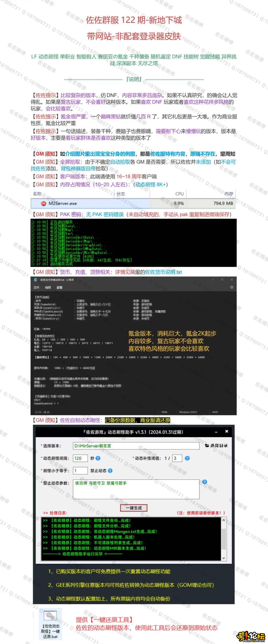268x644 pixels.
Task: Click 刷怪小于等于 input showing 1
Action: (80, 470)
